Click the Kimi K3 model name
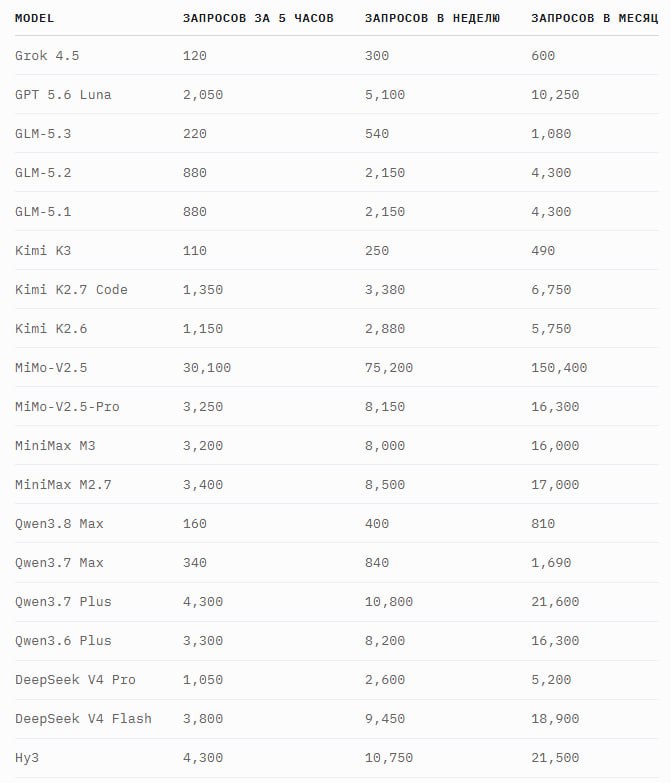The height and width of the screenshot is (783, 671). tap(43, 250)
